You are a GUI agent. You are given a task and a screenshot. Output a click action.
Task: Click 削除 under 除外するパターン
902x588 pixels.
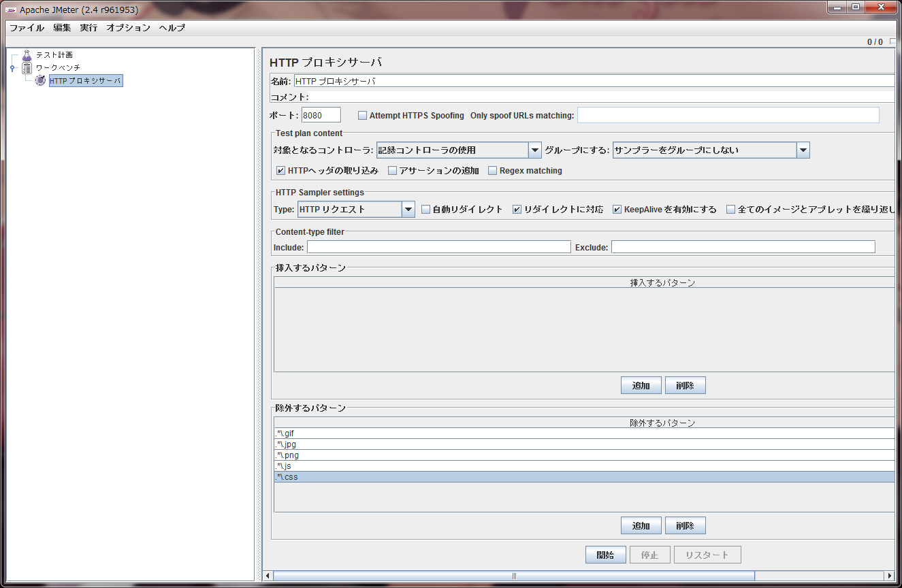click(x=686, y=526)
